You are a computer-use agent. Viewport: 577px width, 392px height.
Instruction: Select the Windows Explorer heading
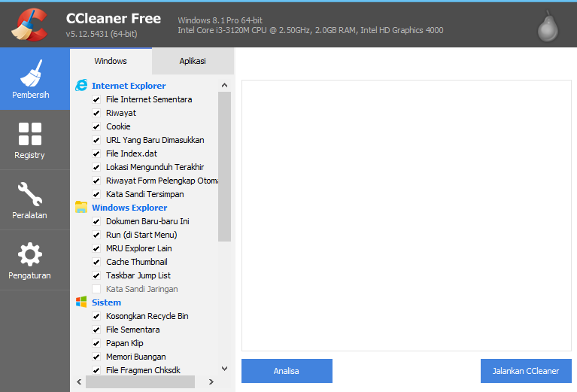point(129,208)
